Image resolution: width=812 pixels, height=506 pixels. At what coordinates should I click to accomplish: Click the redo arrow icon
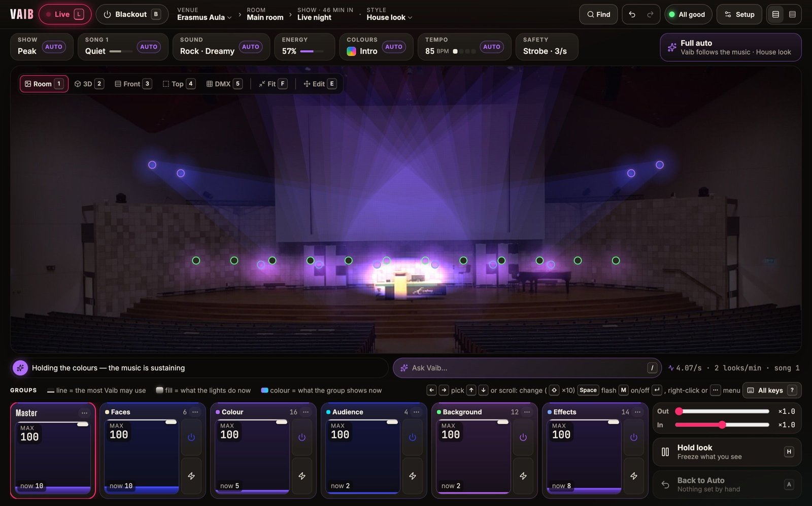point(650,14)
